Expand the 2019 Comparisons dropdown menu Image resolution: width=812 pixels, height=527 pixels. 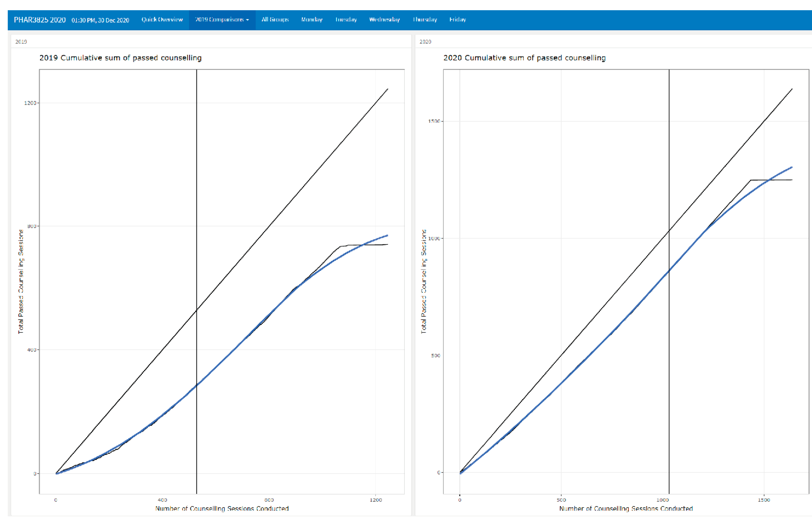click(222, 20)
